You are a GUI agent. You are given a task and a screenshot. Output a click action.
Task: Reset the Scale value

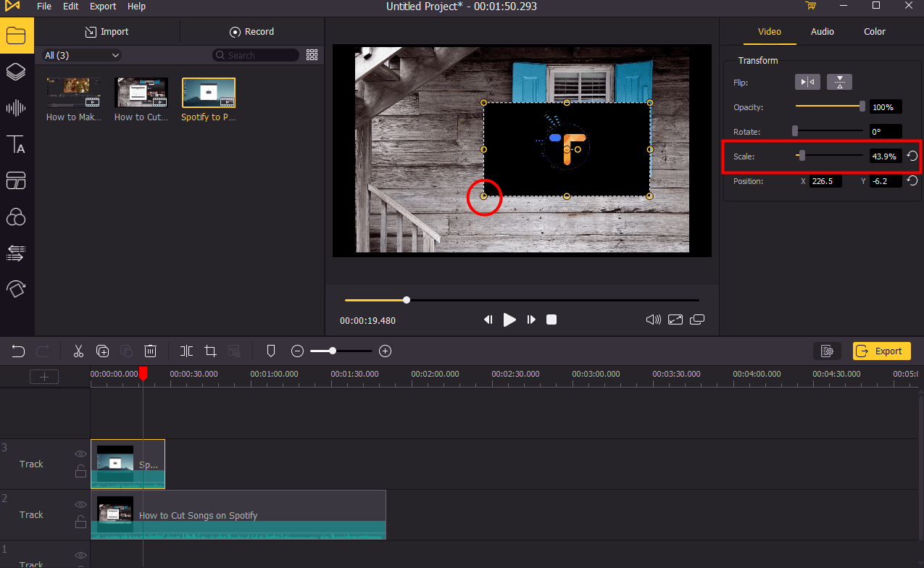point(911,156)
